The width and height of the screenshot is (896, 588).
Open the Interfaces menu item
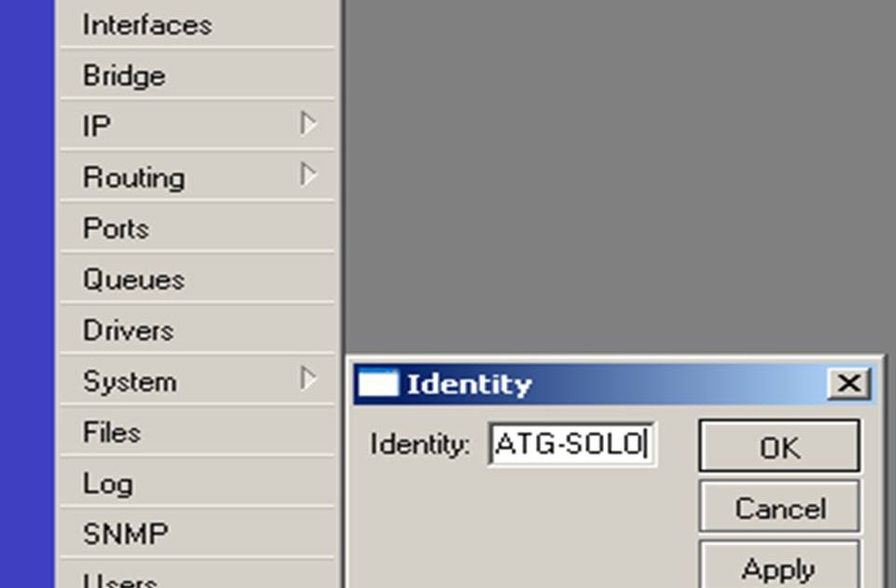[x=147, y=25]
